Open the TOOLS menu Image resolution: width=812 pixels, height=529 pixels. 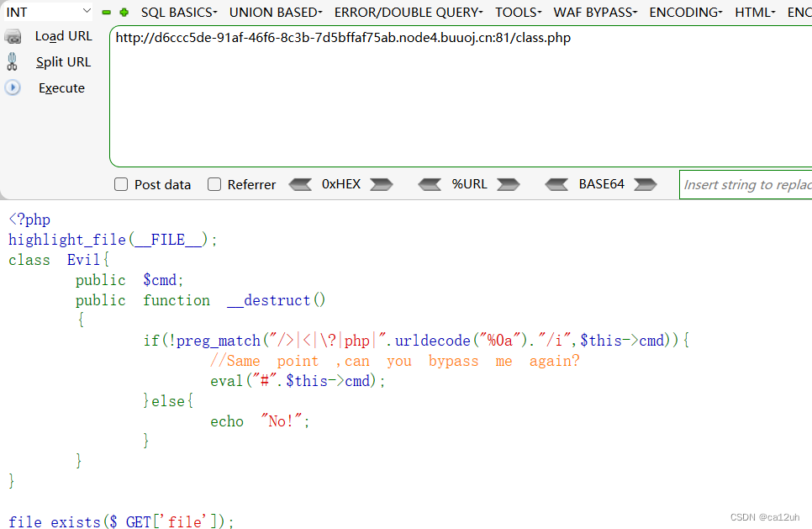tap(519, 13)
